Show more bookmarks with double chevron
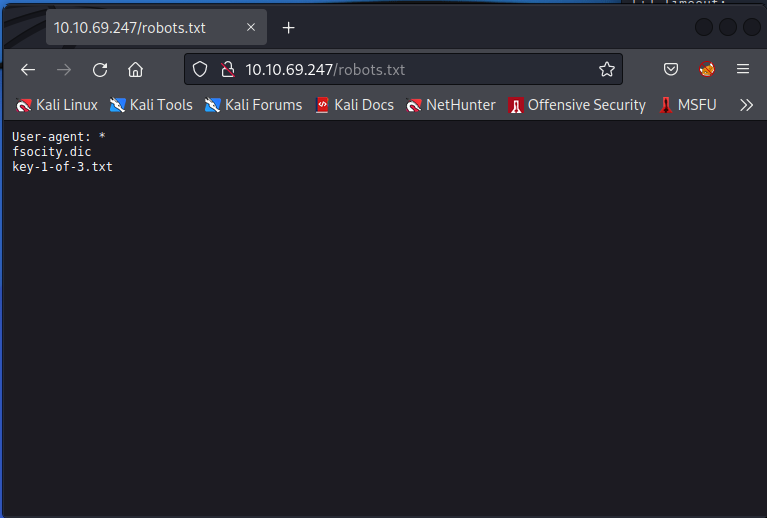This screenshot has height=518, width=767. (745, 104)
